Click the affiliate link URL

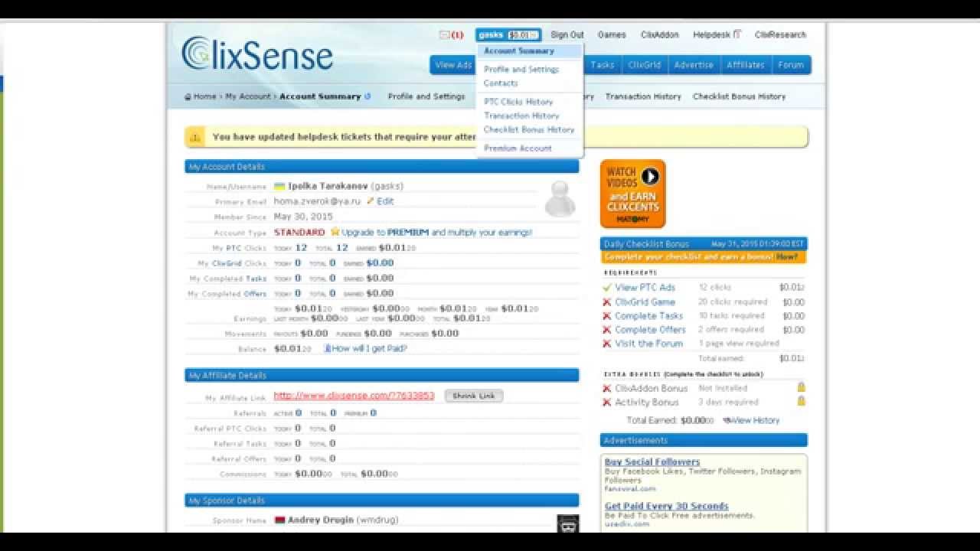354,396
